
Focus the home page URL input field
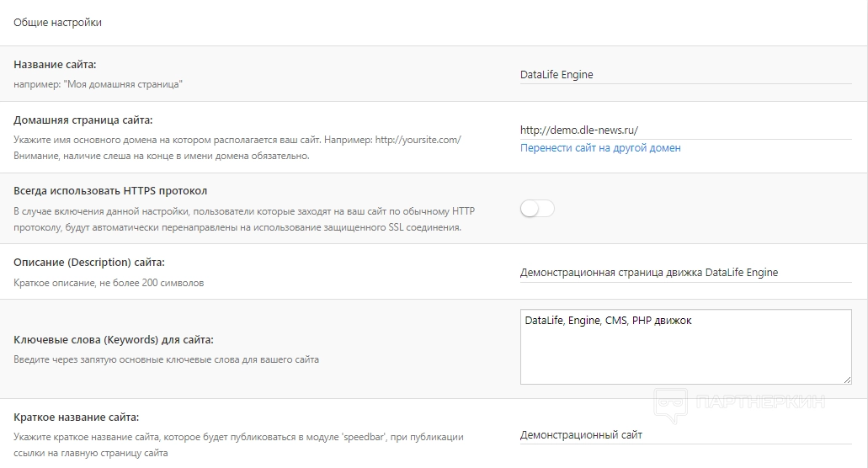point(685,130)
